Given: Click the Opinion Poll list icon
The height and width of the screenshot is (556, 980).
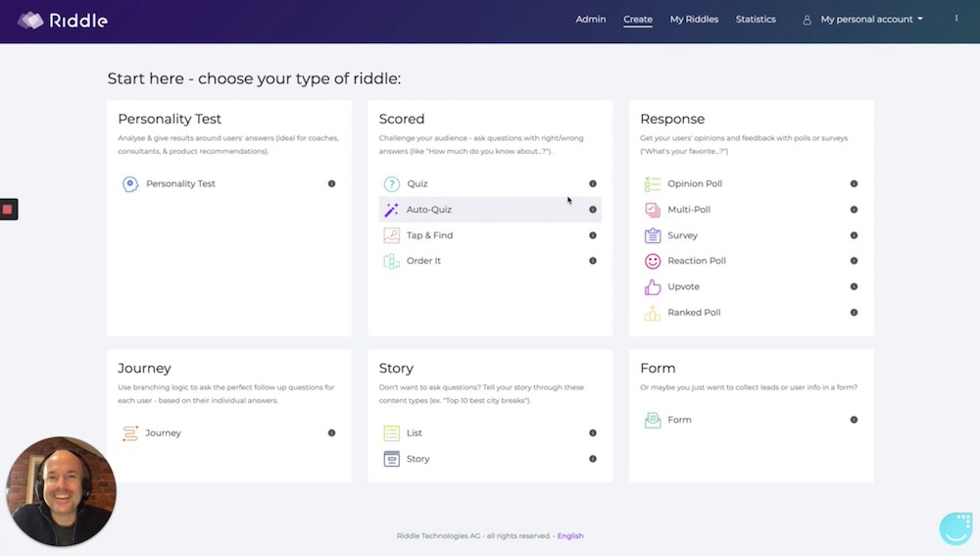Looking at the screenshot, I should tap(653, 184).
